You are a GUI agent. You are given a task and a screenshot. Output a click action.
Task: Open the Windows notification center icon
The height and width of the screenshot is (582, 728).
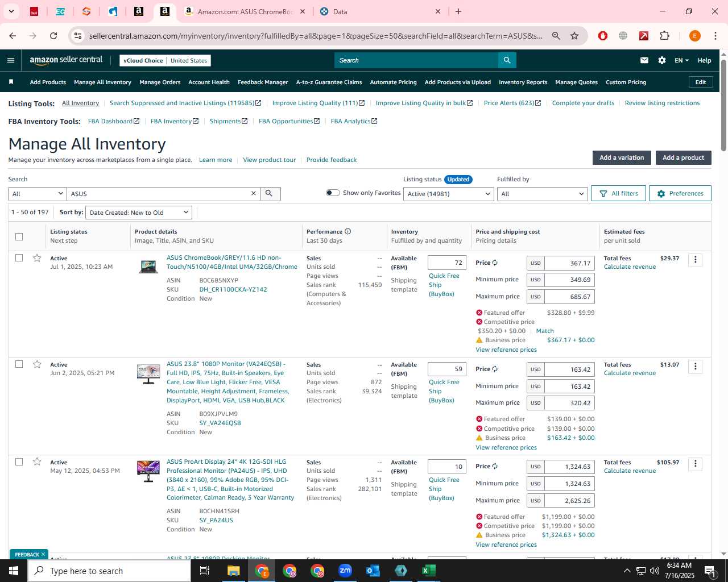coord(709,571)
